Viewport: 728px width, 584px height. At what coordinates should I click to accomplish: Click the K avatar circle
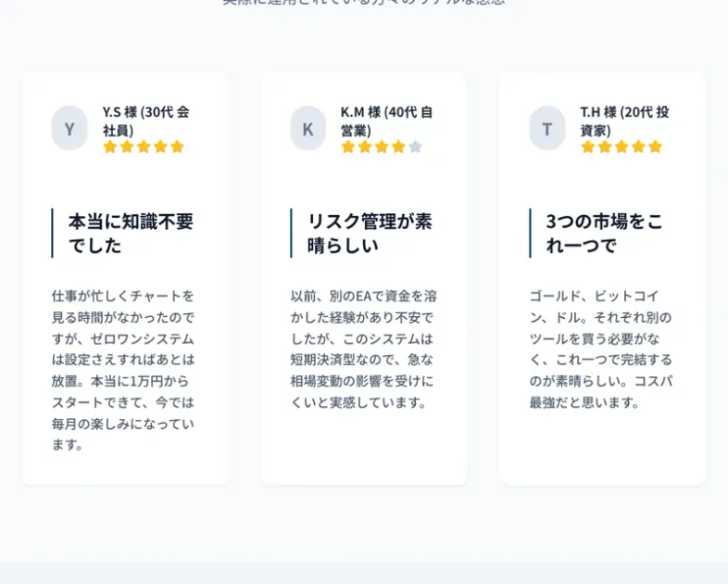coord(308,128)
